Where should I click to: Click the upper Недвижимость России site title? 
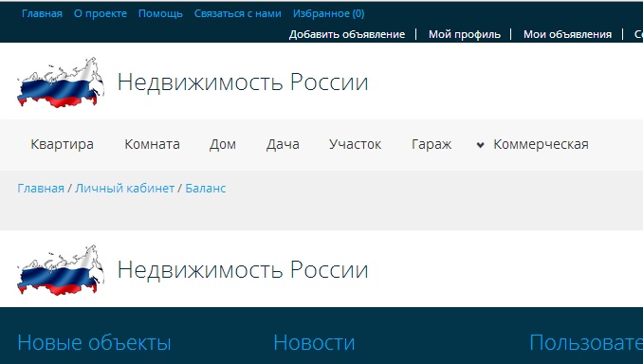point(243,82)
